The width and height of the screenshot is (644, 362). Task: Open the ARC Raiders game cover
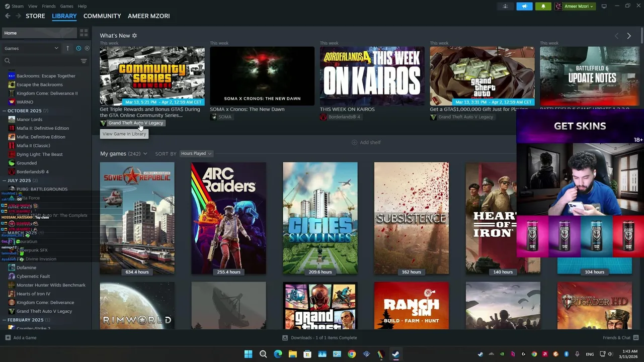click(228, 218)
